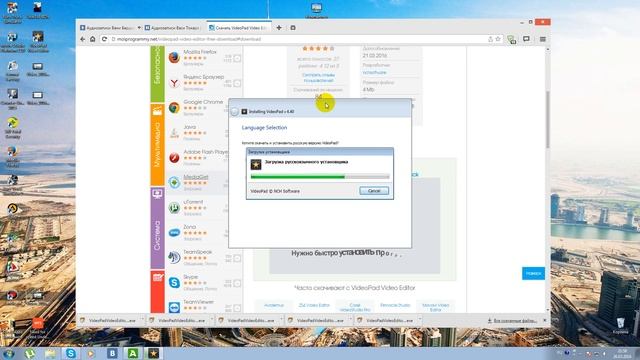The image size is (640, 360).
Task: Switch to the second Аудиозаписи browser tab
Action: [173, 28]
